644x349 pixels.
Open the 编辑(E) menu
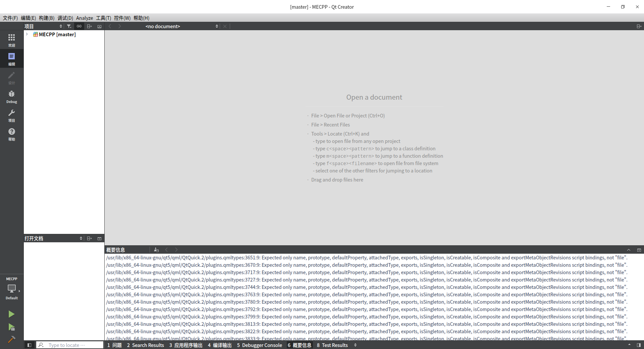pos(29,18)
